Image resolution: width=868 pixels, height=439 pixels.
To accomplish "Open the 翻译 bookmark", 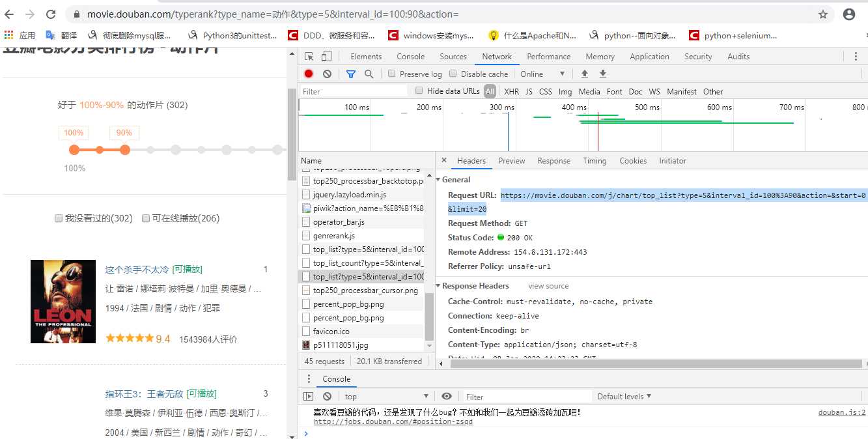I will click(61, 35).
